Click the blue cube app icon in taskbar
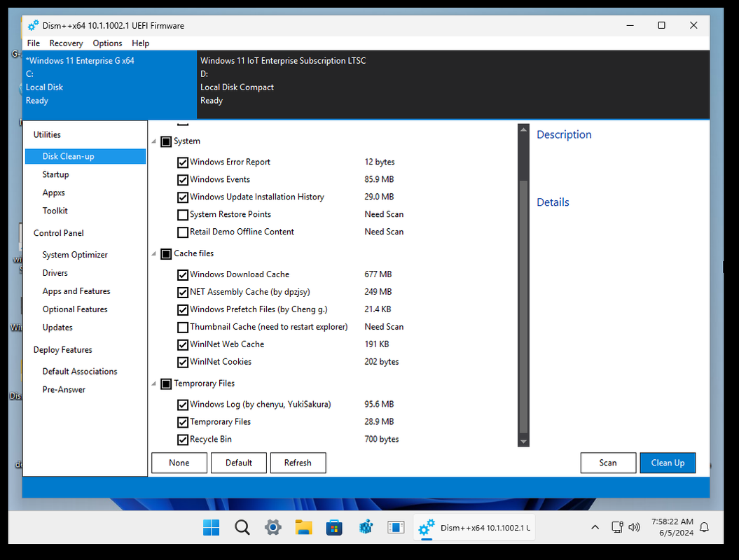 point(365,528)
